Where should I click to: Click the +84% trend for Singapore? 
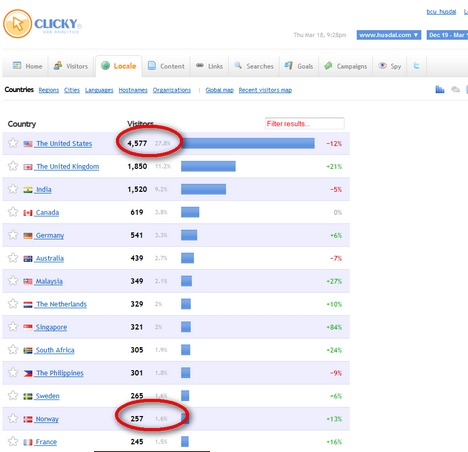[x=334, y=327]
